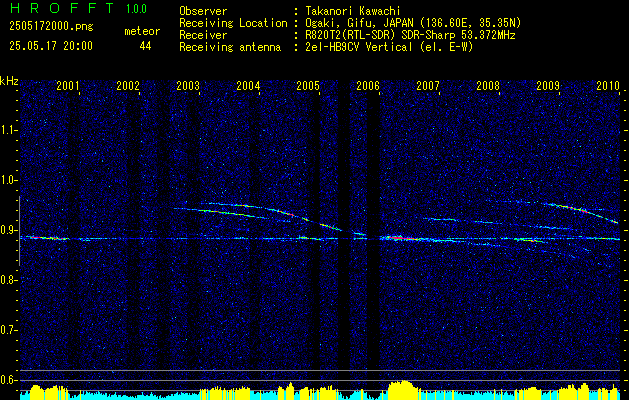The image size is (629, 400).
Task: Click the 2002 time marker
Action: (128, 85)
